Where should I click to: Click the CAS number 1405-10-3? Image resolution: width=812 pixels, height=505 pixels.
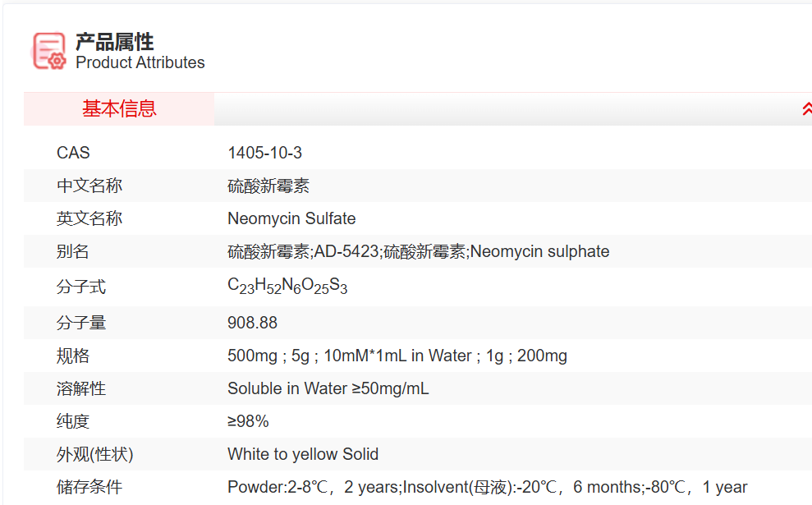[x=264, y=153]
